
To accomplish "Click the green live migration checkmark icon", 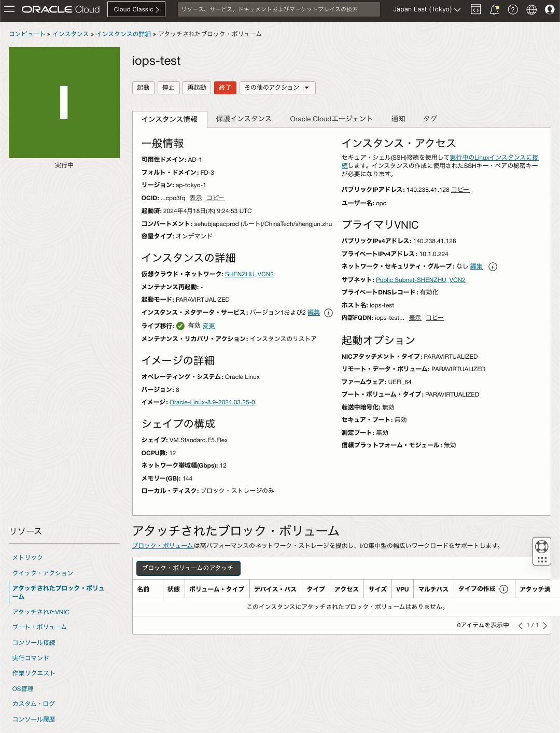I will [179, 326].
